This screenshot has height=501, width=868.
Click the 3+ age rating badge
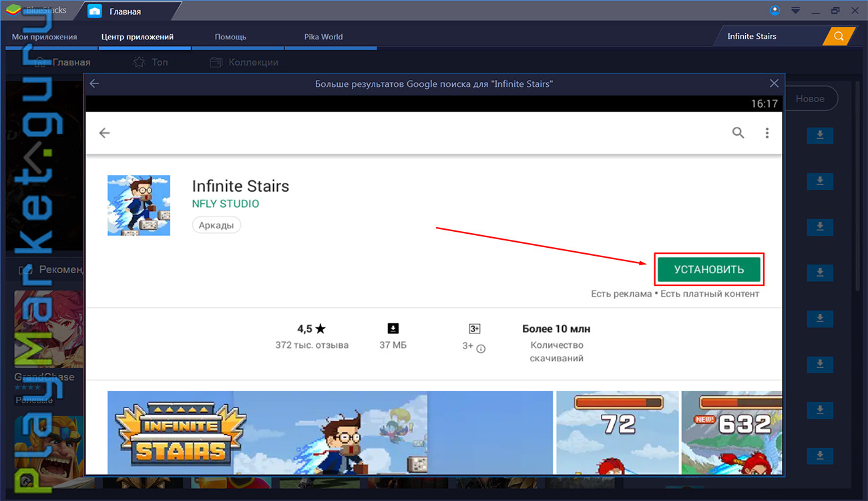(x=475, y=329)
